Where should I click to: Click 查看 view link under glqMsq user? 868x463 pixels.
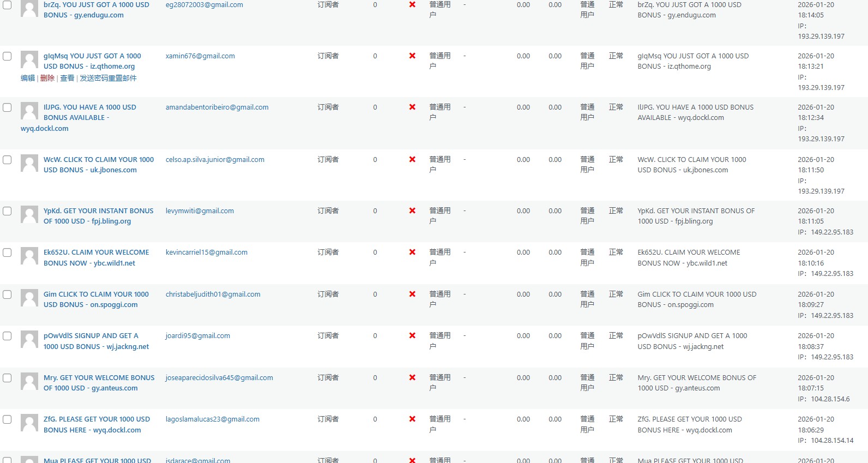(67, 78)
